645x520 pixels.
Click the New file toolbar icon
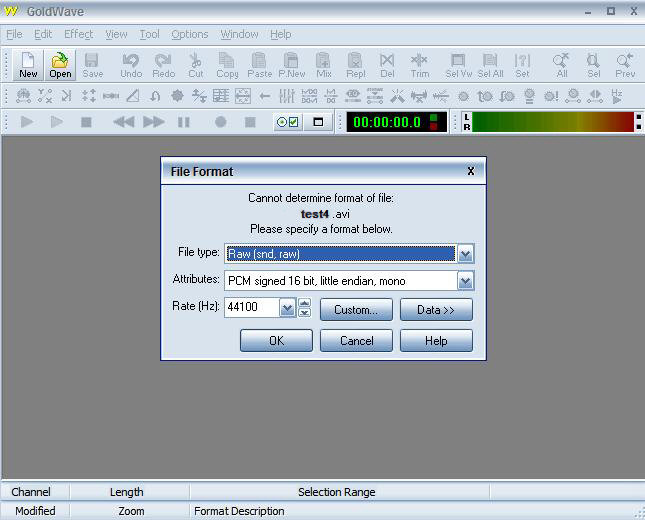pos(28,65)
